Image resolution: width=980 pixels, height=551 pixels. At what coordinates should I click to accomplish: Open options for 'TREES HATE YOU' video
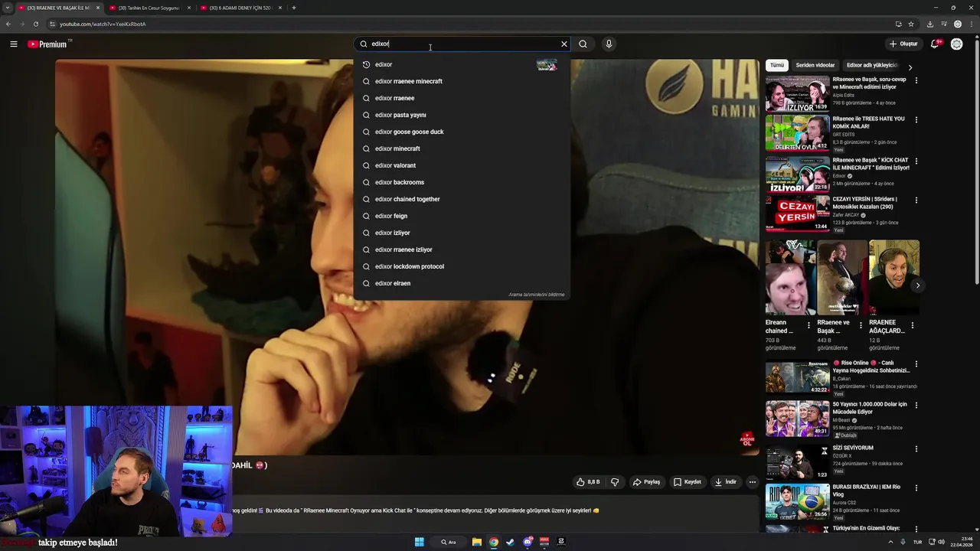[916, 120]
